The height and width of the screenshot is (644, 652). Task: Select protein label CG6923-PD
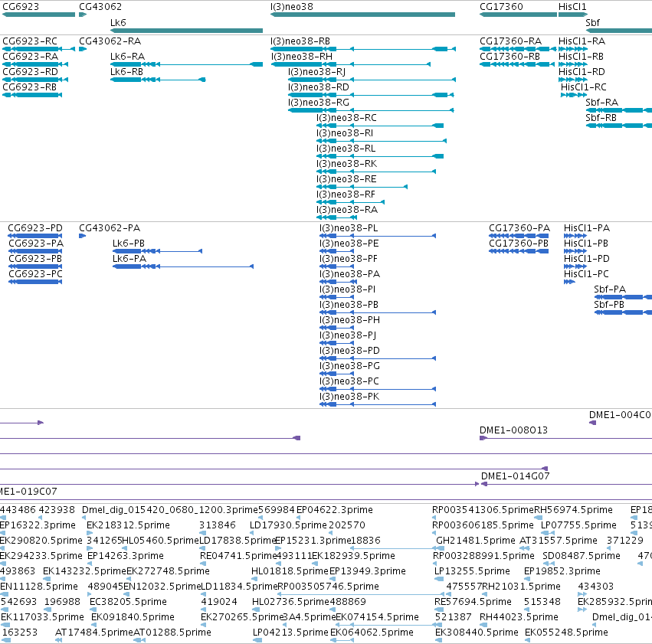point(35,228)
